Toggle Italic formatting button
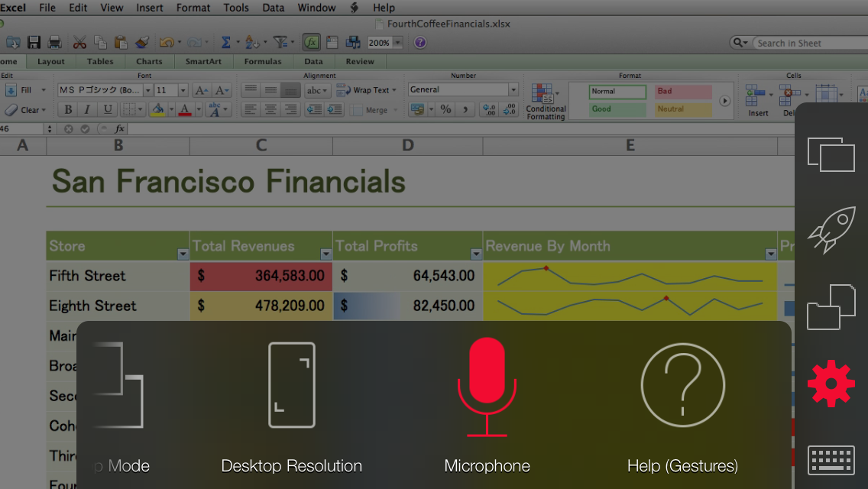The width and height of the screenshot is (868, 489). click(87, 110)
